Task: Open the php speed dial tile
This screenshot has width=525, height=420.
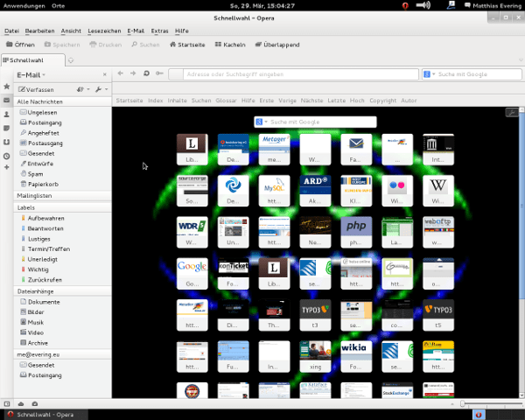Action: pos(356,232)
